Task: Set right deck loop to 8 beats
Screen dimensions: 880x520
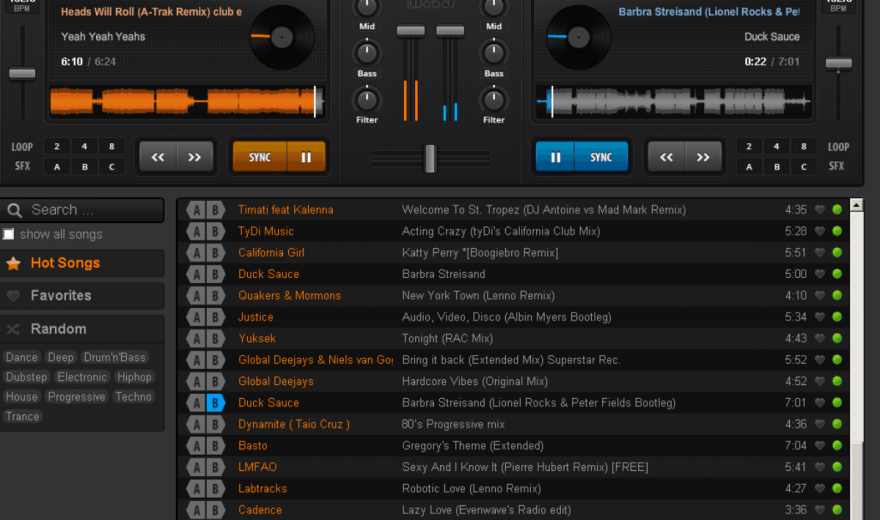Action: [x=804, y=146]
